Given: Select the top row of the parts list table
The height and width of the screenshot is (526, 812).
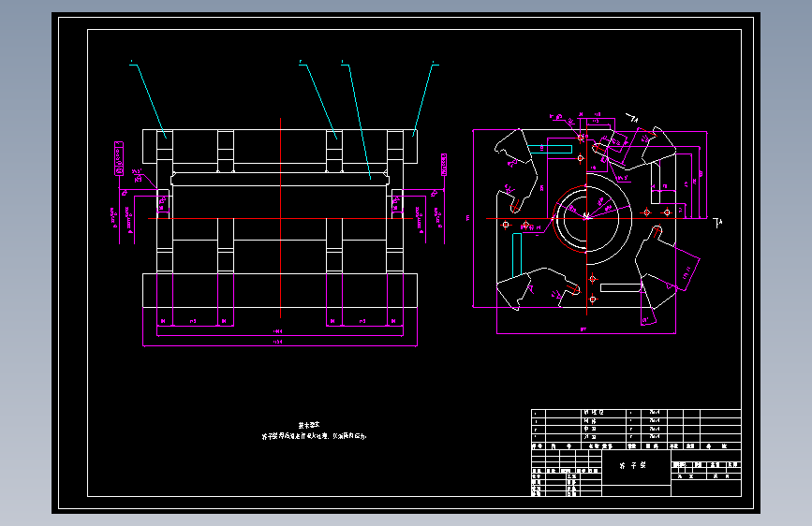Looking at the screenshot, I should click(636, 414).
